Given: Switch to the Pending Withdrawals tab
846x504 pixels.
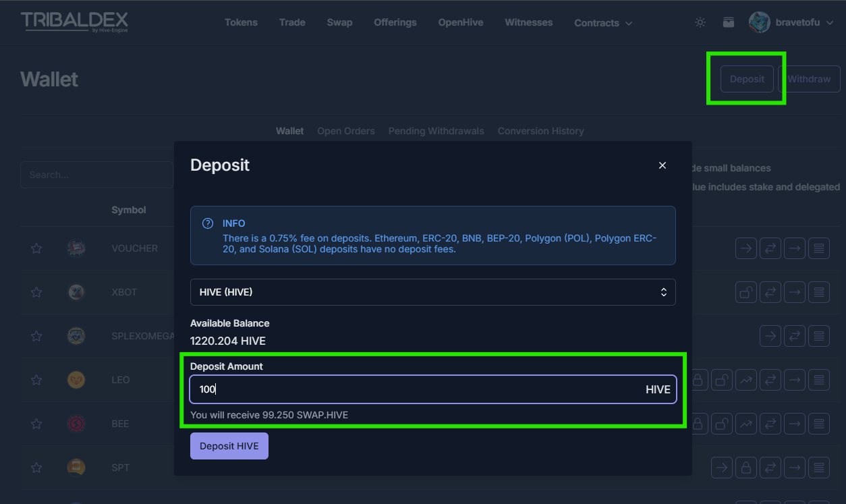Looking at the screenshot, I should [x=436, y=131].
